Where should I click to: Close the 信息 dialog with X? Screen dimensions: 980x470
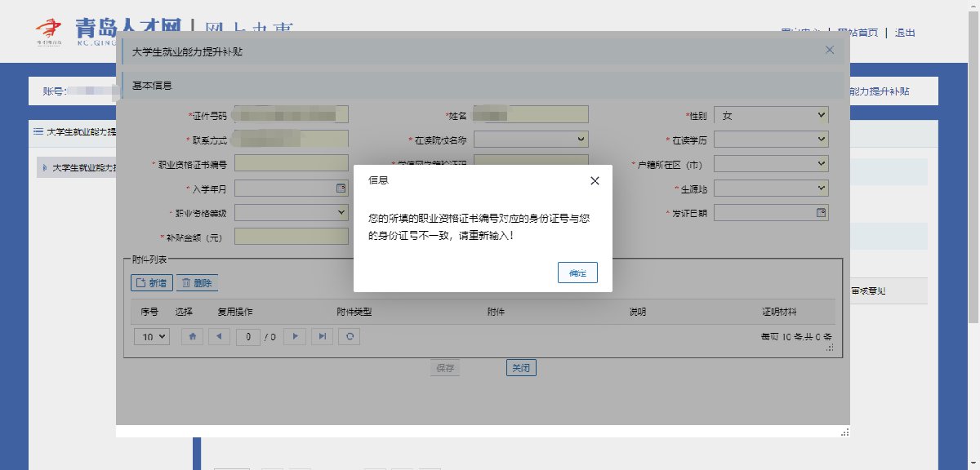point(595,180)
